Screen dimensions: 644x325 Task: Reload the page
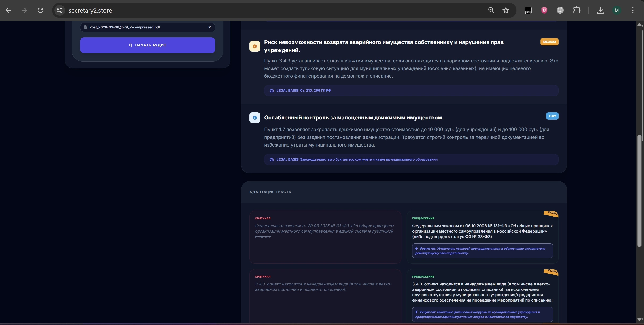point(40,10)
